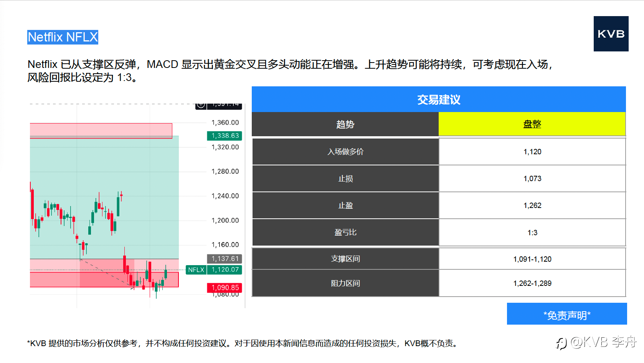Click the red stop loss zone box
Image resolution: width=644 pixels, height=363 pixels.
[104, 279]
